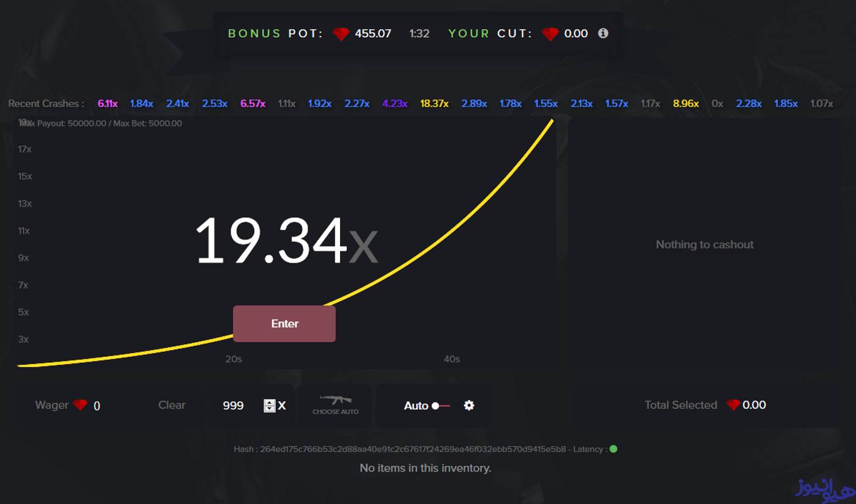Image resolution: width=856 pixels, height=504 pixels.
Task: Click the 0x recent crash entry
Action: click(x=717, y=104)
